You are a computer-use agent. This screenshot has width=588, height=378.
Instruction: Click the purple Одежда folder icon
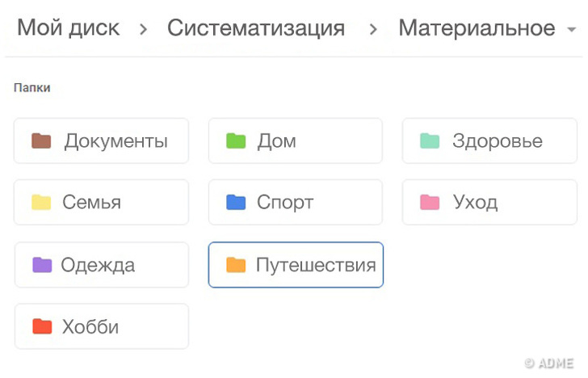click(41, 265)
